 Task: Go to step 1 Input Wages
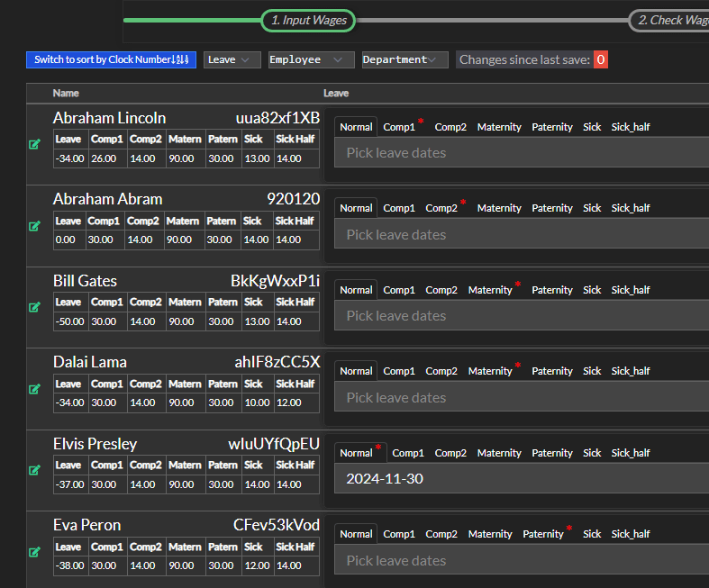(x=308, y=20)
